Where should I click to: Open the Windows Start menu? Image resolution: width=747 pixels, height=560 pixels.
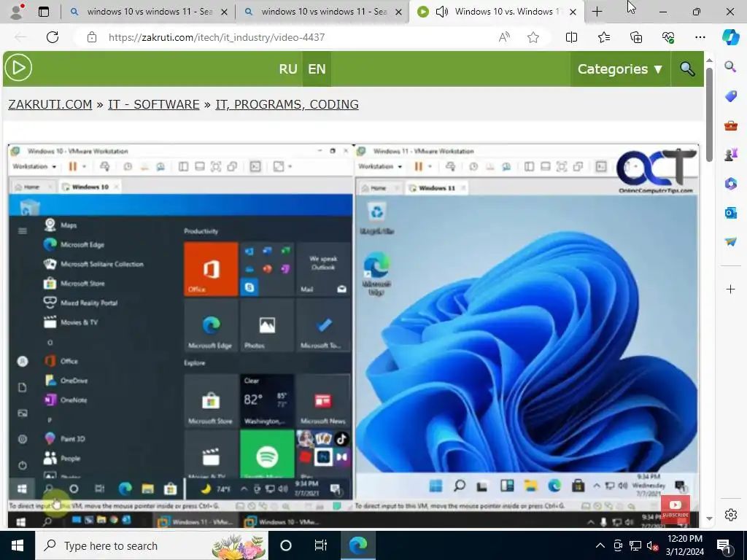coord(18,545)
